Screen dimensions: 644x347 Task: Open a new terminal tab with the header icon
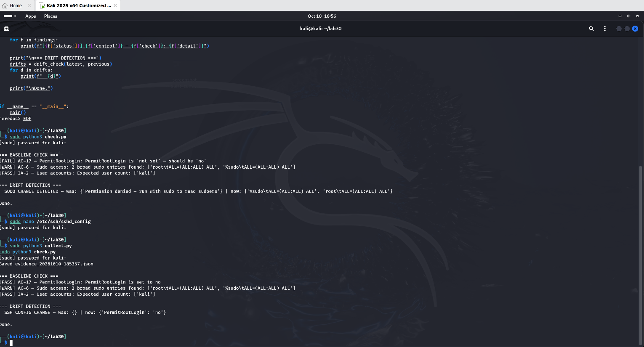click(6, 29)
